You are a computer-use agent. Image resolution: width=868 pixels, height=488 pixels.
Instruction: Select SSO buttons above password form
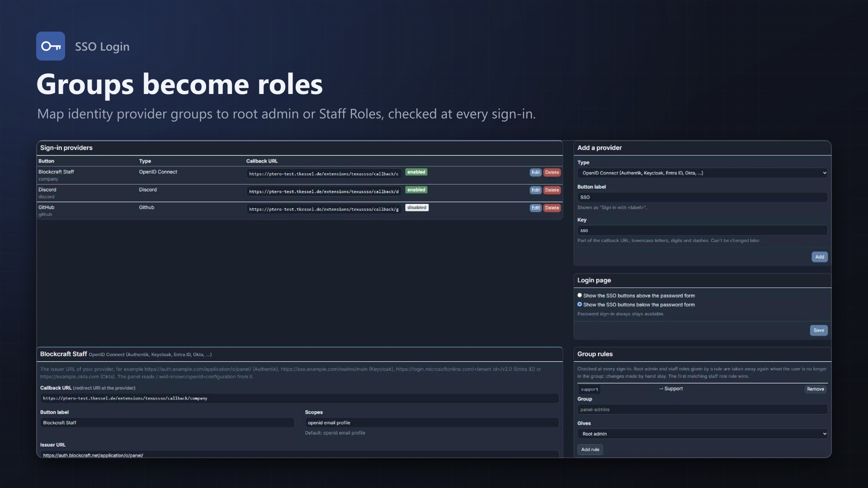(580, 296)
